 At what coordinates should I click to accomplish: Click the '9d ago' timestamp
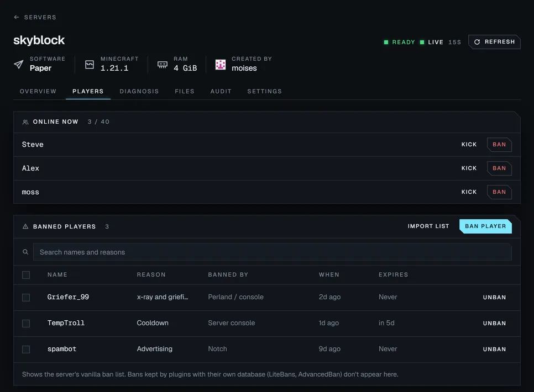pyautogui.click(x=329, y=349)
